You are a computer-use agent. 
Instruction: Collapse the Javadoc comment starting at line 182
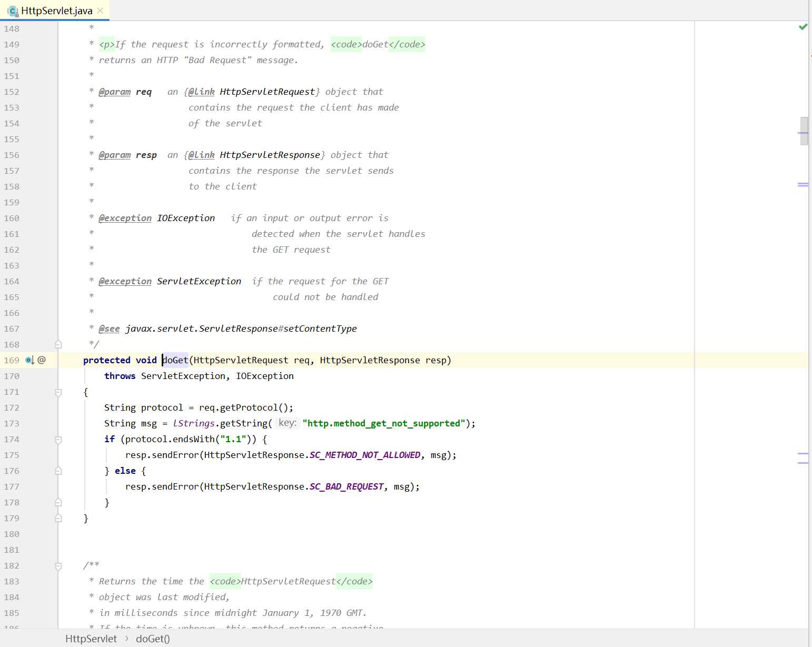(58, 566)
